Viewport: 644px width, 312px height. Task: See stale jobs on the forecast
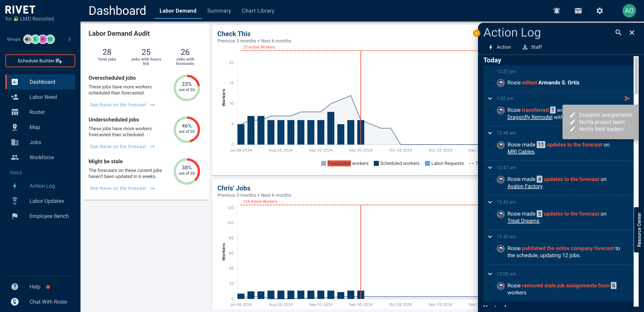[122, 188]
